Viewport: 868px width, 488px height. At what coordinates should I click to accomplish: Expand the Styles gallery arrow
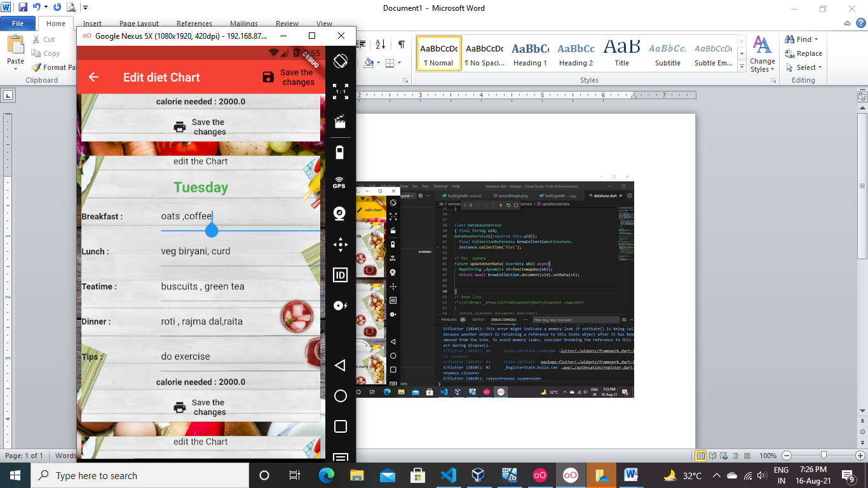click(x=742, y=67)
